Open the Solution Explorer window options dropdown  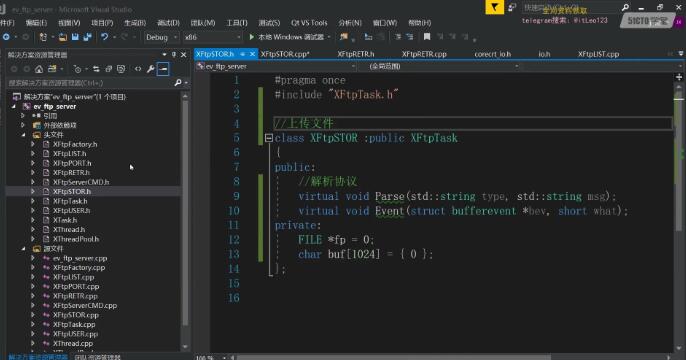click(164, 55)
